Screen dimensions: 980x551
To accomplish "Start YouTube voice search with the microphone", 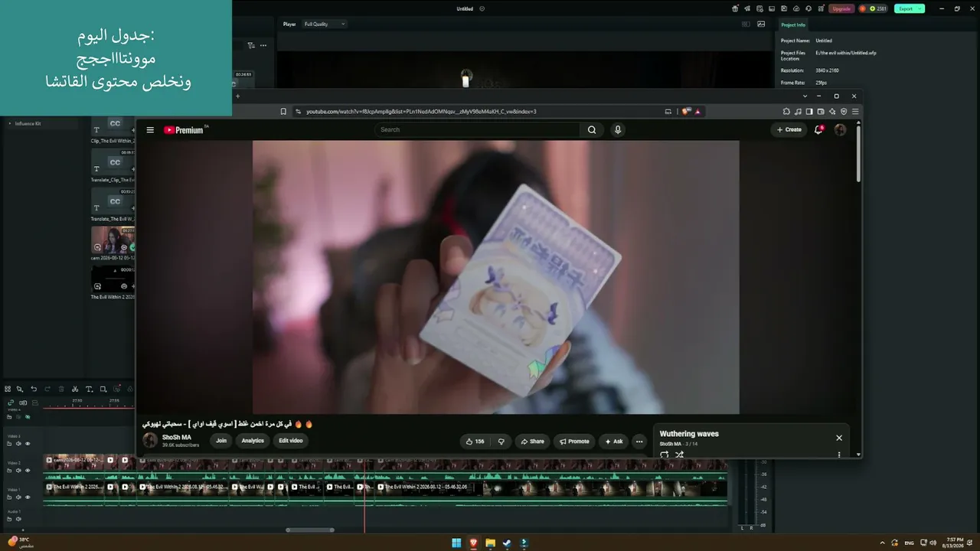I will [x=618, y=130].
